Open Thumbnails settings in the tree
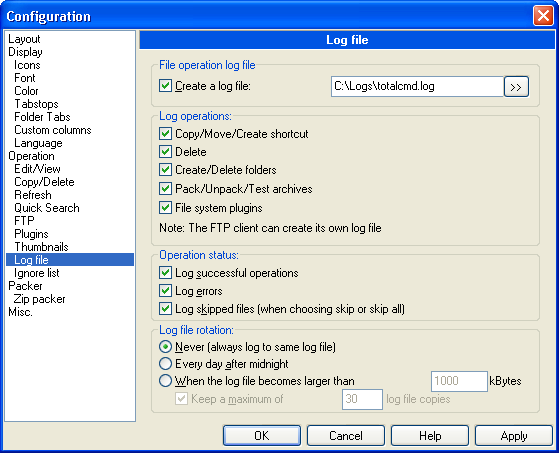This screenshot has height=453, width=559. [41, 247]
